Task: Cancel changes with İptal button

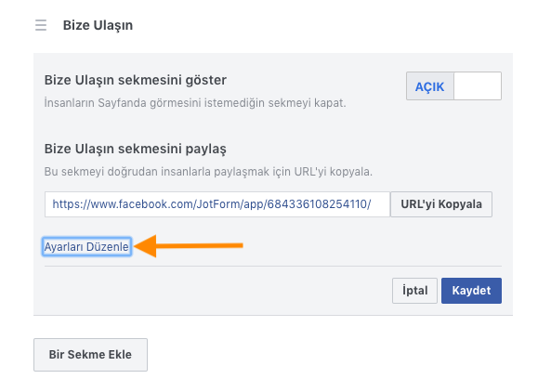Action: (x=414, y=291)
